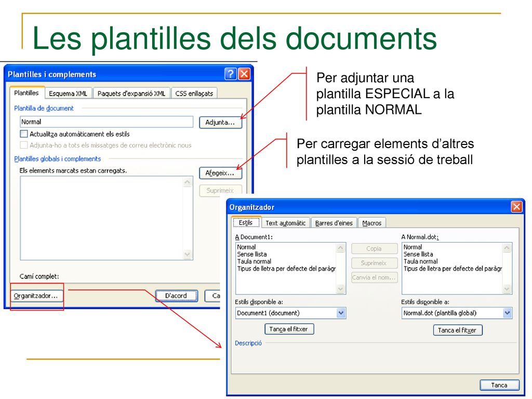Open the Organitzador... button
Image resolution: width=532 pixels, height=399 pixels.
click(x=36, y=296)
